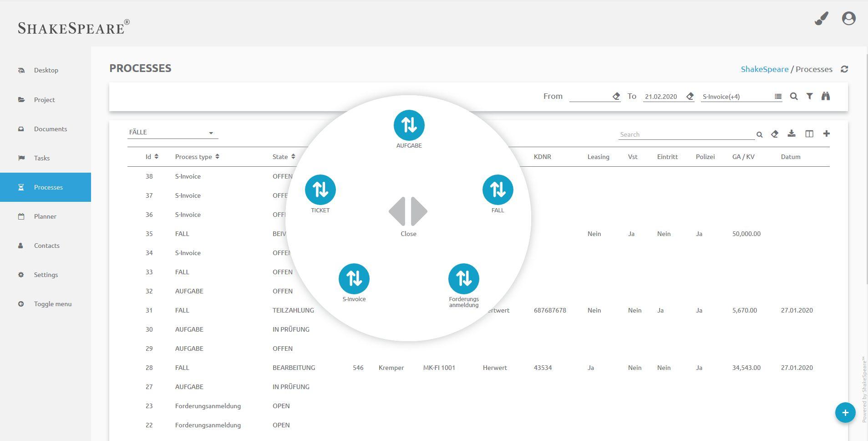Image resolution: width=868 pixels, height=441 pixels.
Task: Select row 23 Forderungsanmeldung
Action: click(478, 406)
